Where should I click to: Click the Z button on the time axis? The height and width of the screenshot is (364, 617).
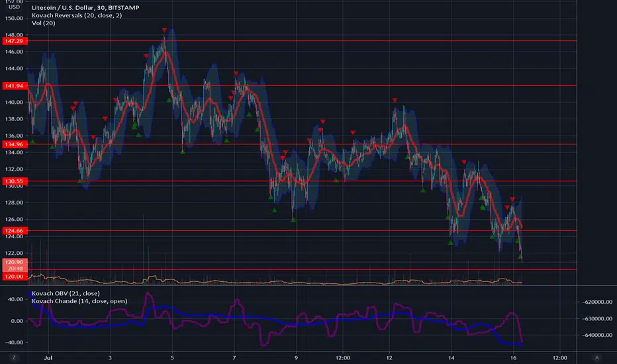(x=14, y=357)
